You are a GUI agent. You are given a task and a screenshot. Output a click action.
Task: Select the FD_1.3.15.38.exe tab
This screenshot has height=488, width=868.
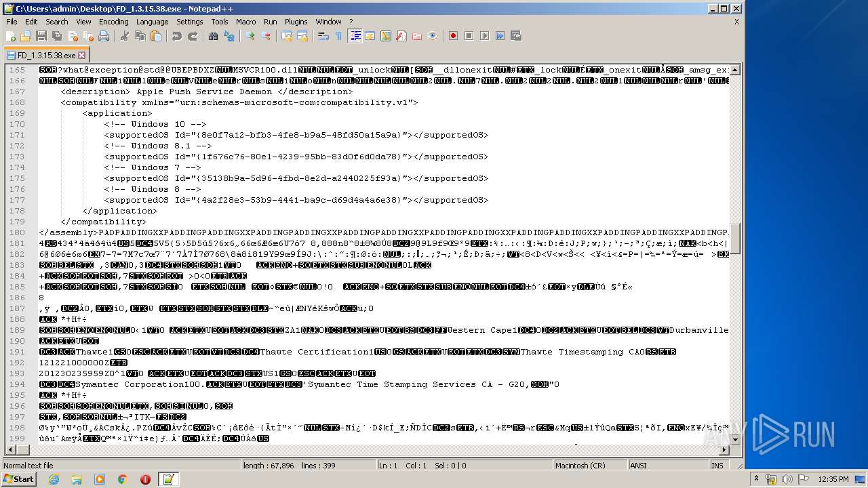click(45, 56)
